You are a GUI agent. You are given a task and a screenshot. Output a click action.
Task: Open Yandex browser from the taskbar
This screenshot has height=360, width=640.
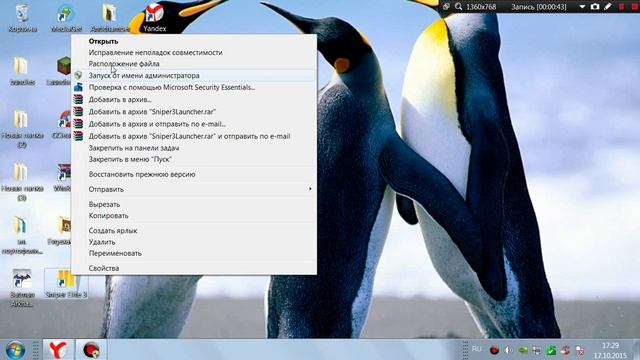click(x=58, y=350)
